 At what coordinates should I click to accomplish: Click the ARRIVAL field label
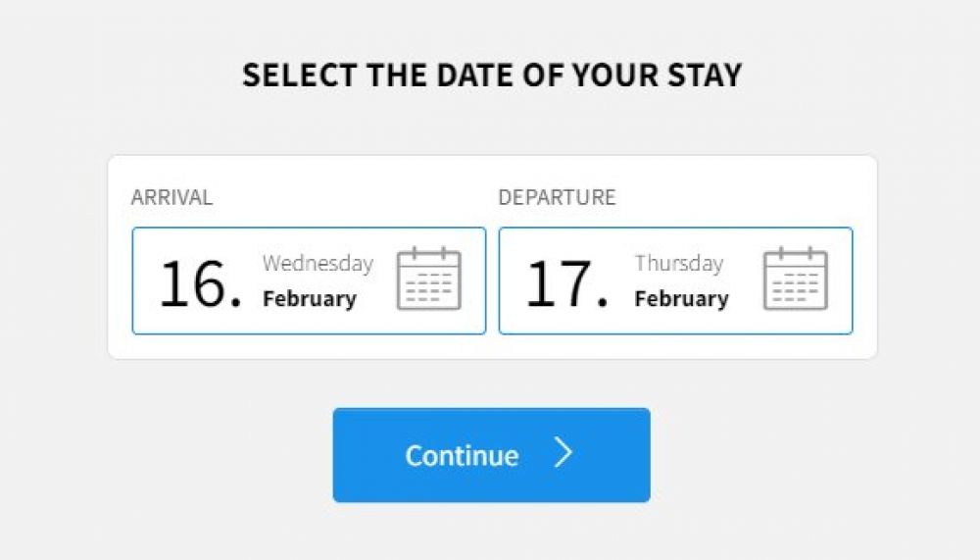[x=171, y=197]
